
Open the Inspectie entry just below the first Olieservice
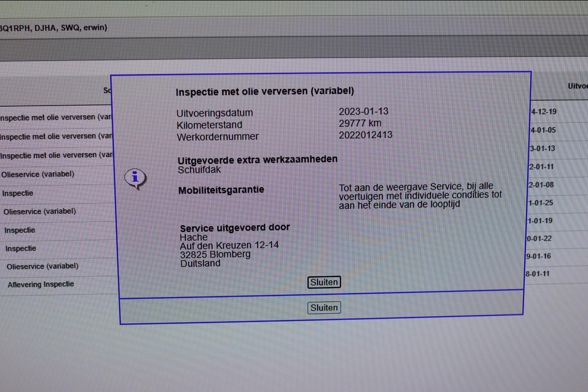pyautogui.click(x=18, y=193)
